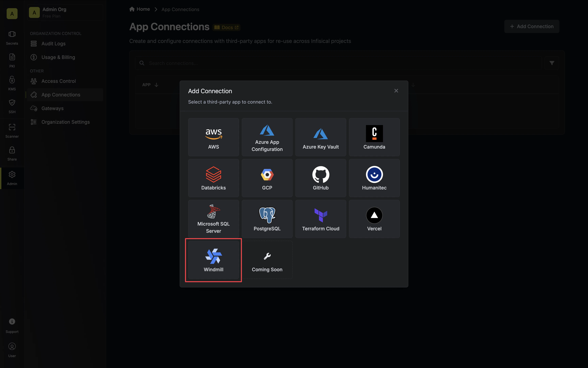This screenshot has height=368, width=588.
Task: Open the User menu
Action: 12,350
